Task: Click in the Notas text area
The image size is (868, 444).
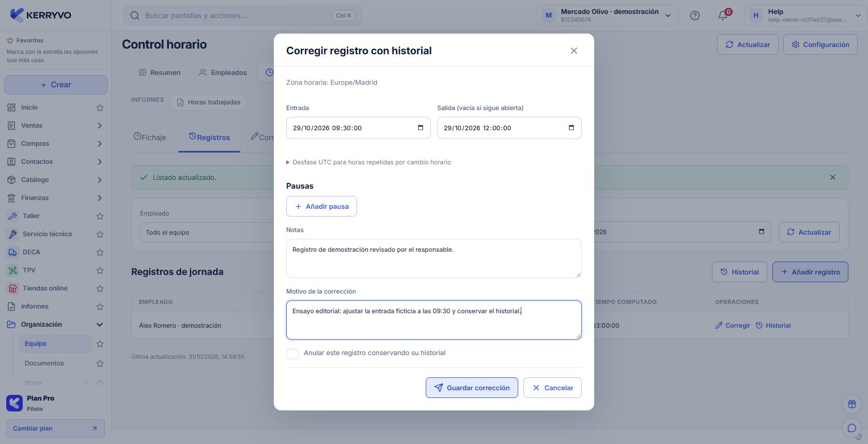Action: pos(434,258)
